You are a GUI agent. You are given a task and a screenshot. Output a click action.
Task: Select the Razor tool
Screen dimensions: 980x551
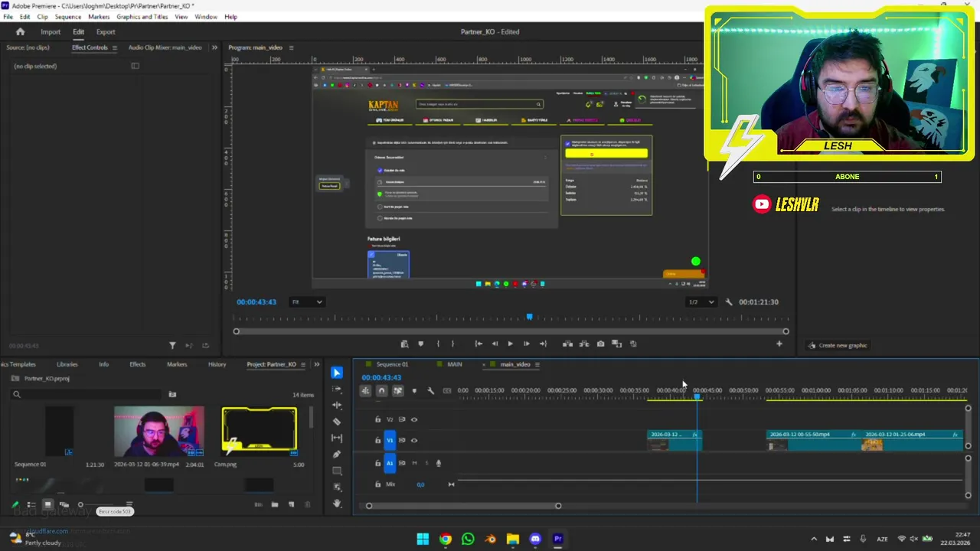pos(337,422)
